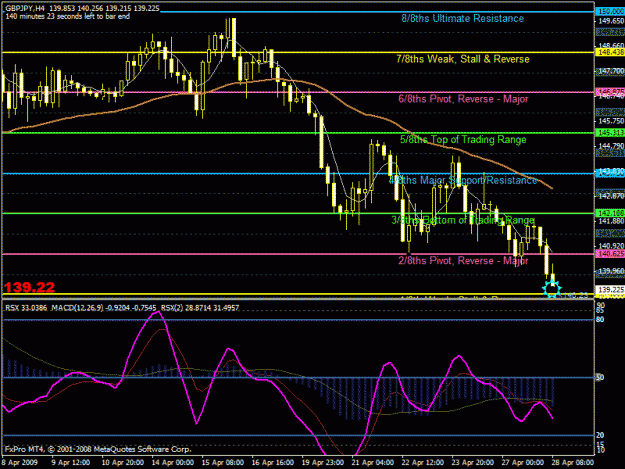Click '140 minutes 23 seconds left to bar end'
The height and width of the screenshot is (469, 625).
pos(68,16)
